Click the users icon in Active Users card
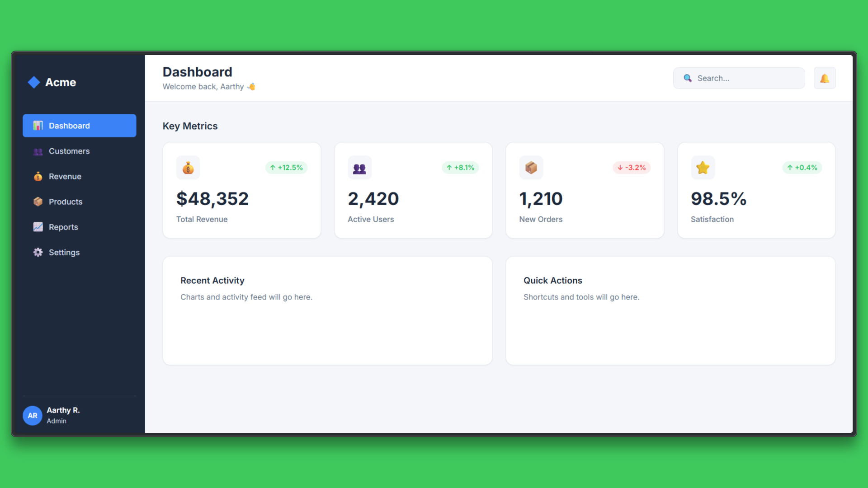This screenshot has width=868, height=488. click(x=359, y=168)
